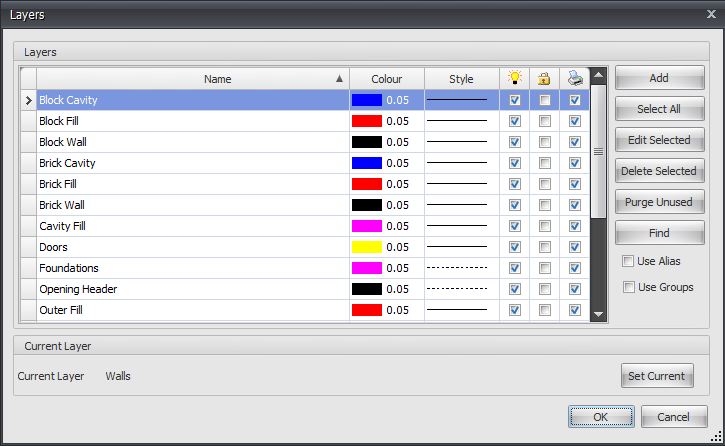The width and height of the screenshot is (725, 446).
Task: Open magenta colour swatch for Cavity Fill
Action: tap(367, 226)
